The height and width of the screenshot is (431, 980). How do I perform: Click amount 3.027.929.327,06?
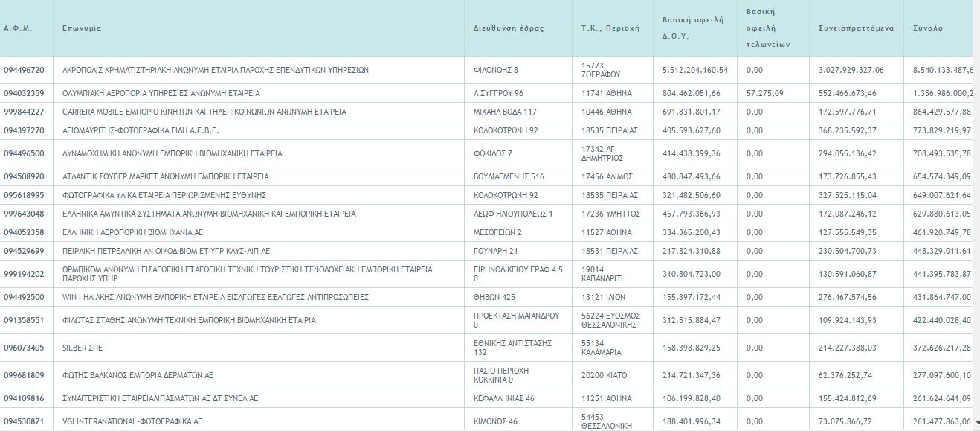point(851,70)
